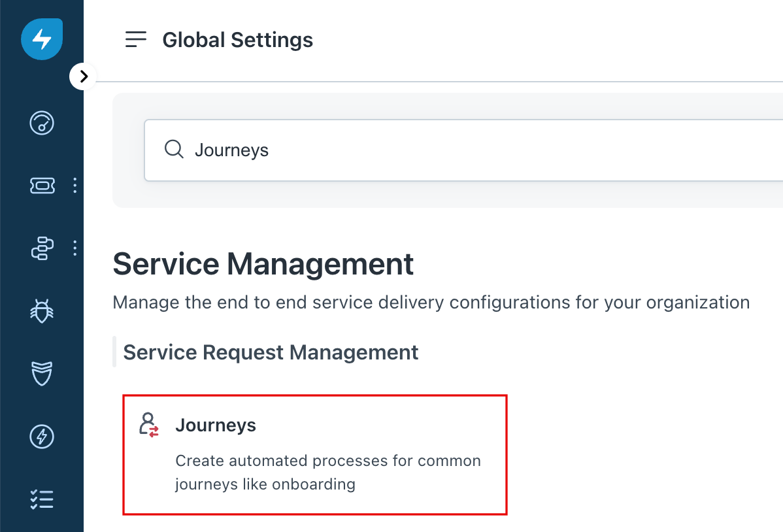Toggle the hamburger menu beside Global Settings
The image size is (783, 532).
[x=136, y=39]
